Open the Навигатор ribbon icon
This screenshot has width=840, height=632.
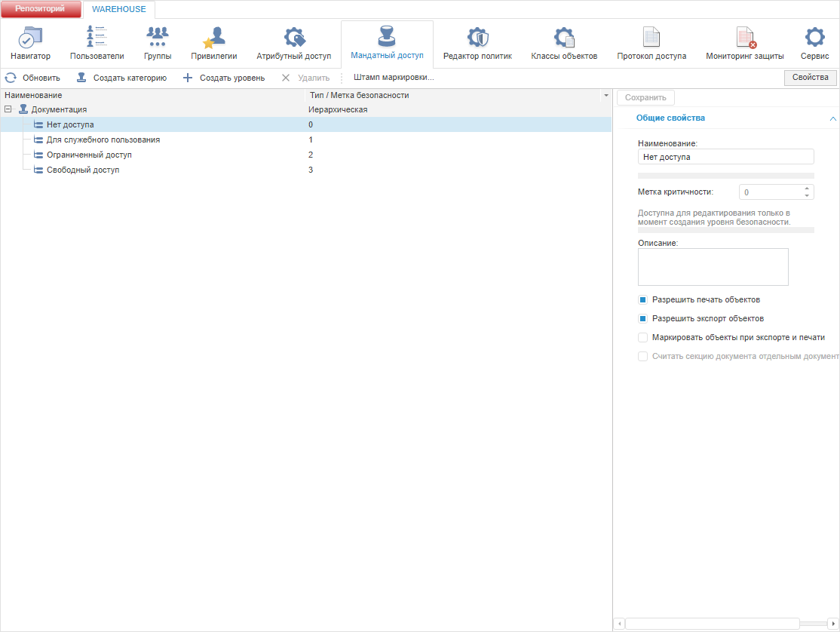click(30, 37)
